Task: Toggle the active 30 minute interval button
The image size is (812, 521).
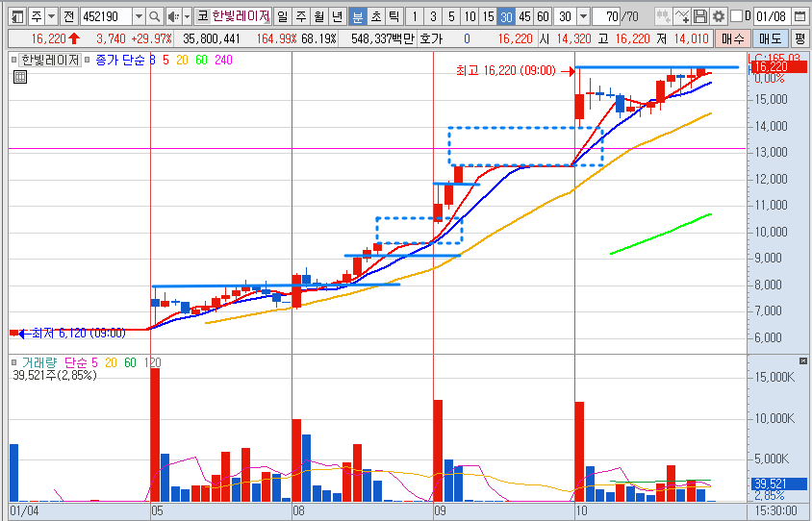Action: [506, 16]
